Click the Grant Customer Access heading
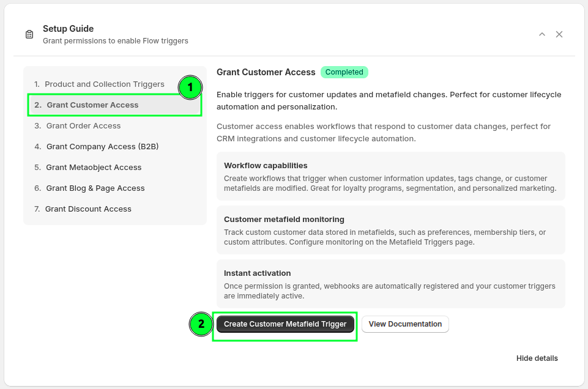Image resolution: width=588 pixels, height=389 pixels. (x=266, y=72)
